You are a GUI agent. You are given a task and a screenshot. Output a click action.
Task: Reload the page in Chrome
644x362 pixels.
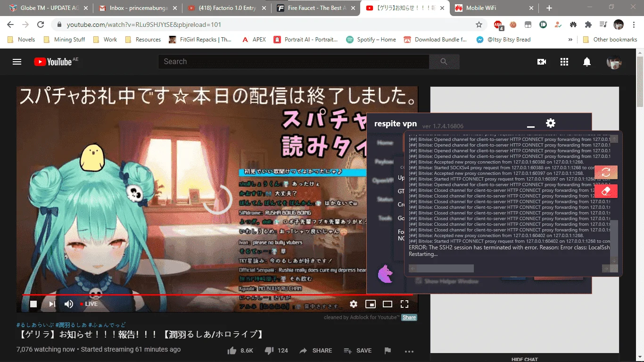(41, 25)
